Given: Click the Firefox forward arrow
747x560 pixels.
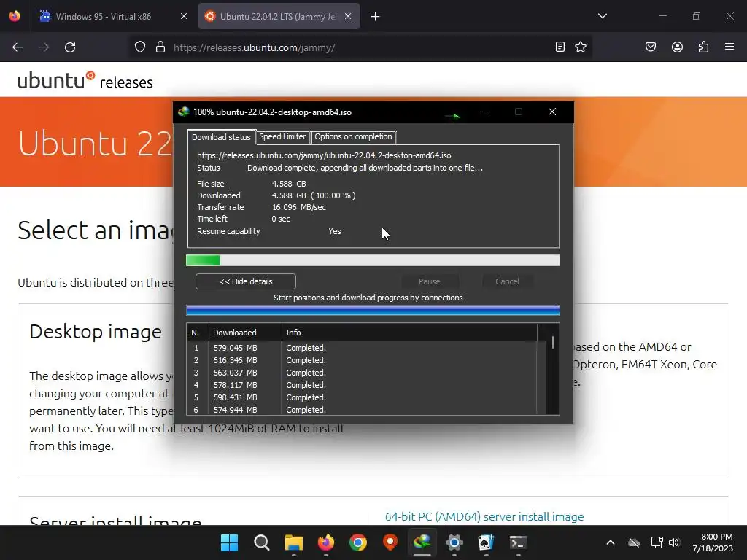Looking at the screenshot, I should coord(44,47).
